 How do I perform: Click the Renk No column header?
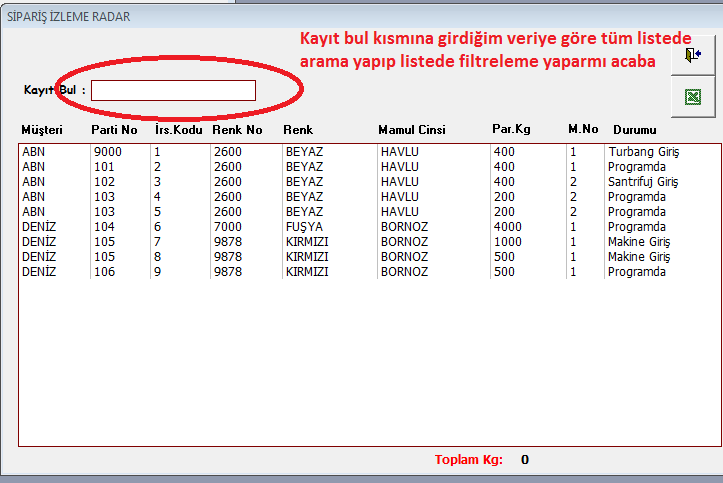[x=237, y=130]
